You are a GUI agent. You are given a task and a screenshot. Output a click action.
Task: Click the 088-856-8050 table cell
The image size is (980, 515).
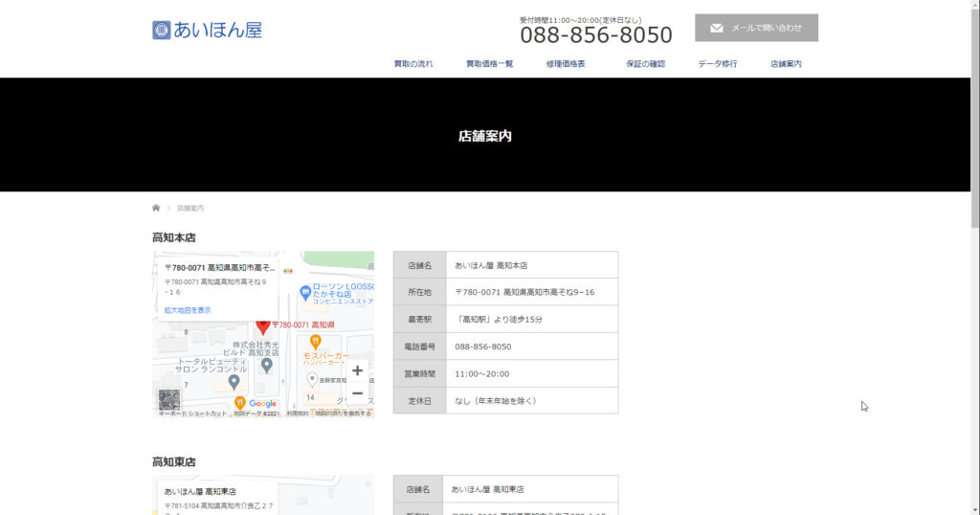click(532, 347)
